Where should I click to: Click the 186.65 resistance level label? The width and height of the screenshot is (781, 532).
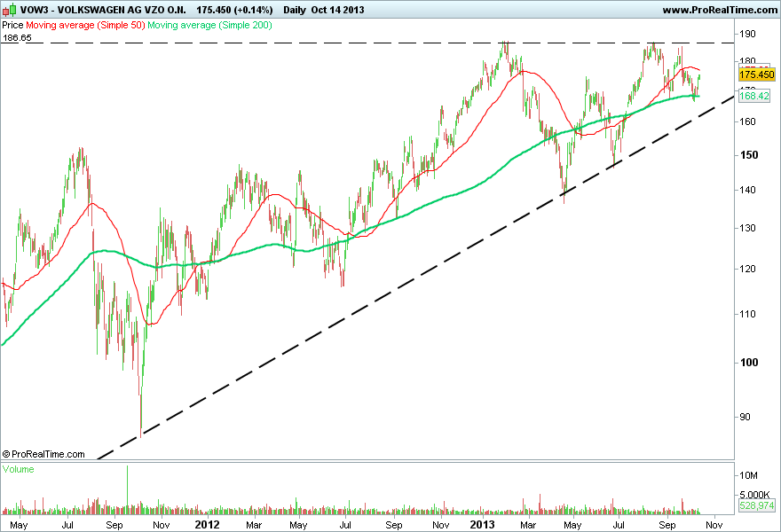coord(17,38)
